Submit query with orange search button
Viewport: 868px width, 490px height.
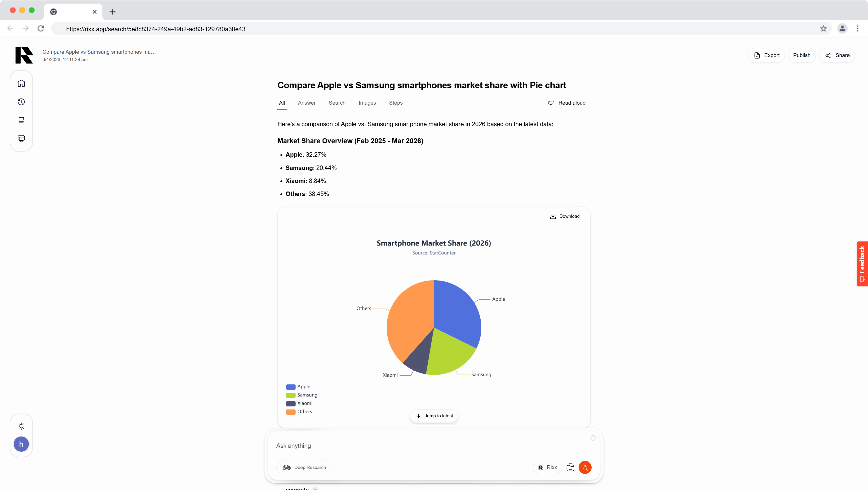pyautogui.click(x=585, y=468)
